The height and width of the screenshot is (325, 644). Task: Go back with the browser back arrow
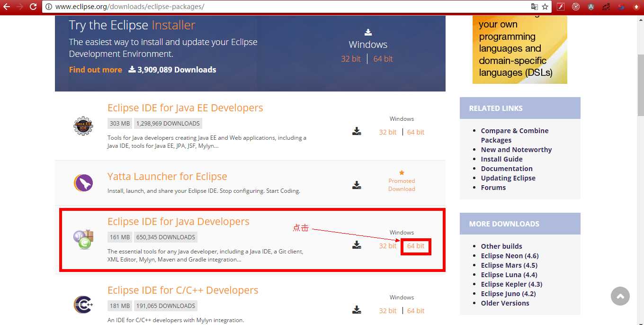(7, 7)
